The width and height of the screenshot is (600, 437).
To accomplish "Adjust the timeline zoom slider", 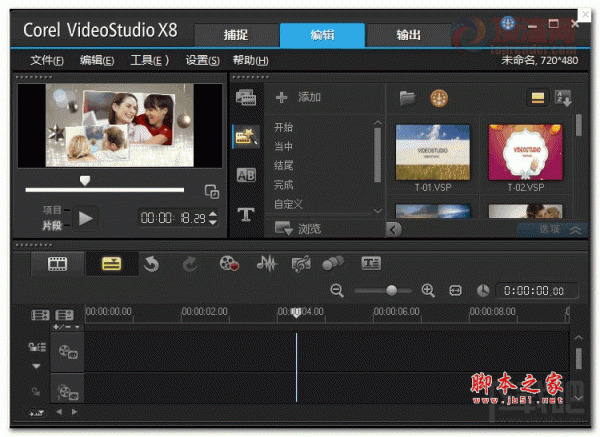I will click(x=391, y=290).
